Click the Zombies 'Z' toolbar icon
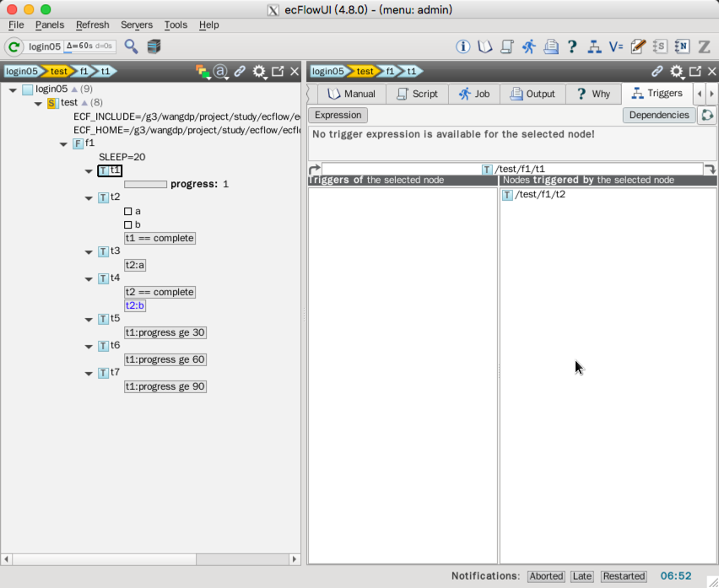The width and height of the screenshot is (719, 588). click(704, 46)
